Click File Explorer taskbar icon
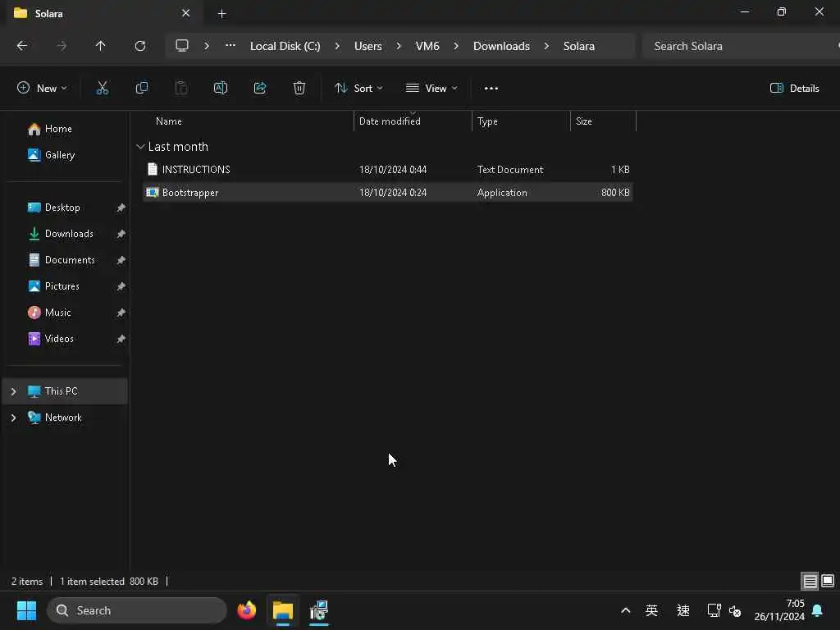840x630 pixels. click(x=283, y=610)
